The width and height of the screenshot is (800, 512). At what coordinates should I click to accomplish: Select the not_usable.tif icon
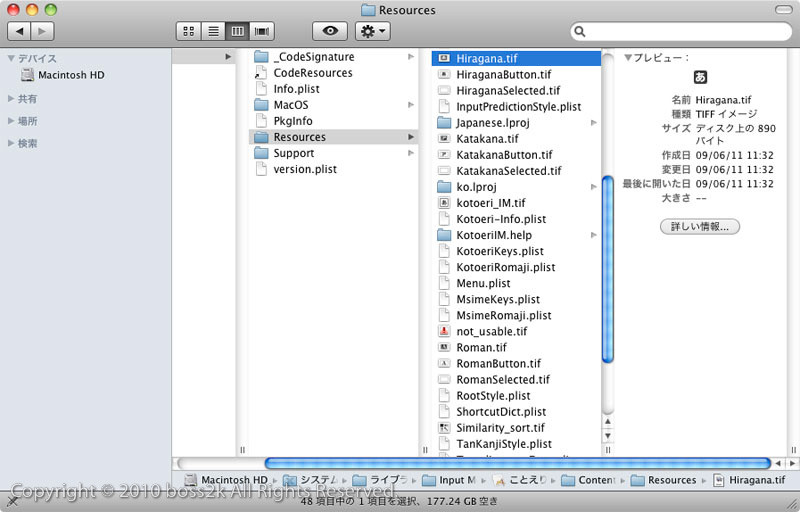(444, 331)
